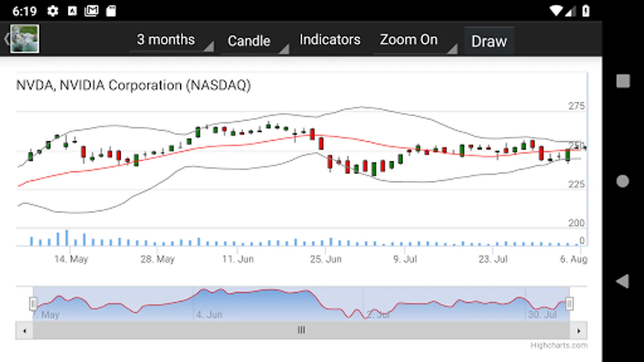
Task: Click the 25. Jun date label
Action: point(326,259)
